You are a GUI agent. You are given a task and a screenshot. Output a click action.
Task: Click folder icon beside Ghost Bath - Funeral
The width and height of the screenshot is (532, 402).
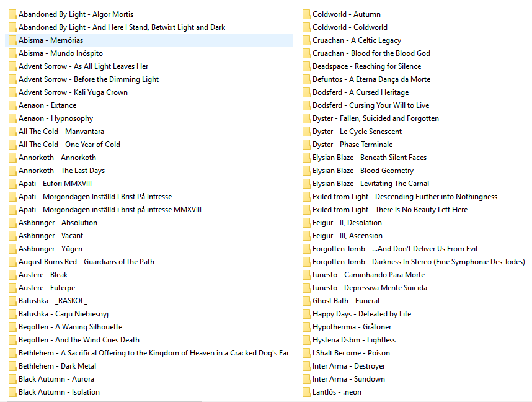click(306, 301)
